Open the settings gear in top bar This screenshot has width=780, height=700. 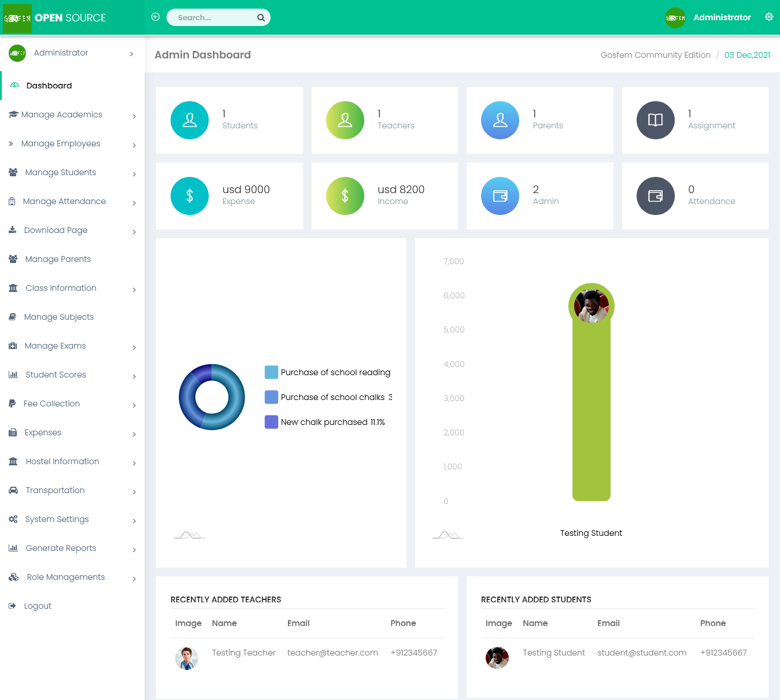(x=769, y=17)
